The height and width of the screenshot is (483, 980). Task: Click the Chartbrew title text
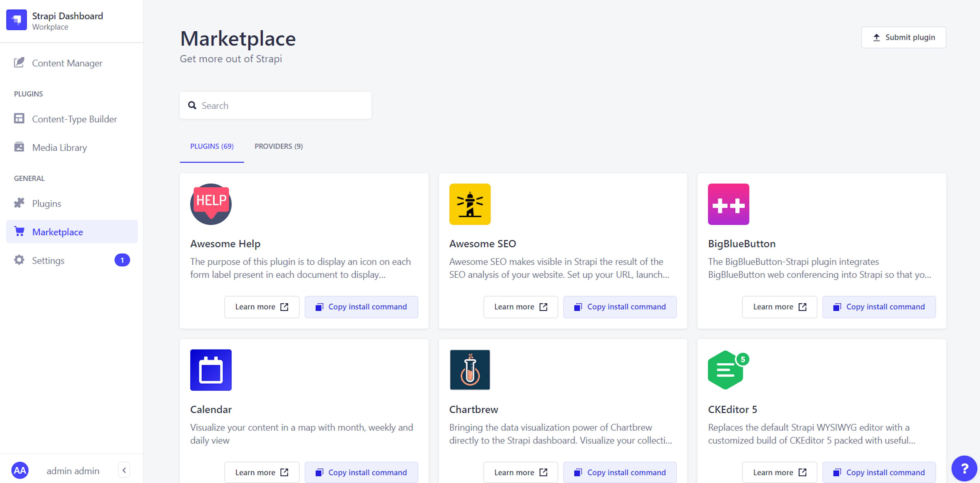(473, 409)
